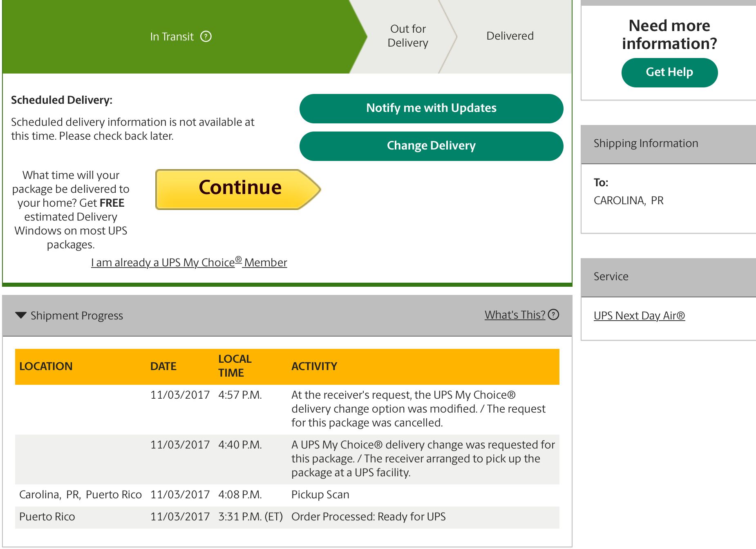Collapse the Shipment Progress triangle
This screenshot has width=756, height=549.
click(x=21, y=315)
